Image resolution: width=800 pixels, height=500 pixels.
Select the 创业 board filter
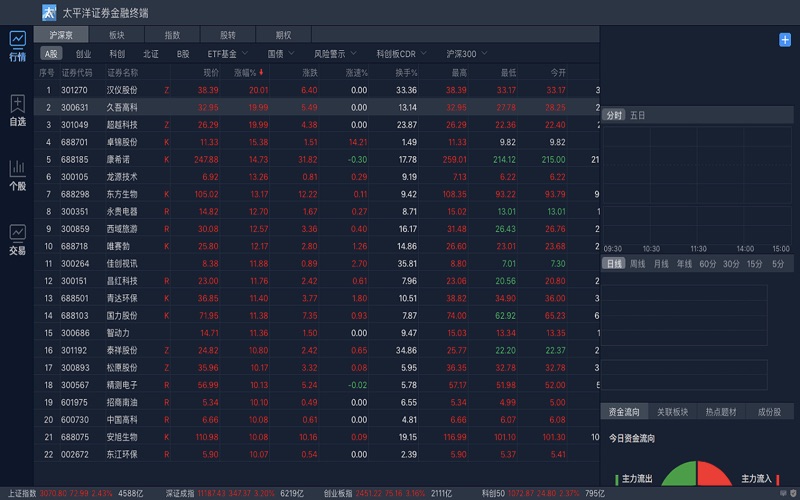83,53
